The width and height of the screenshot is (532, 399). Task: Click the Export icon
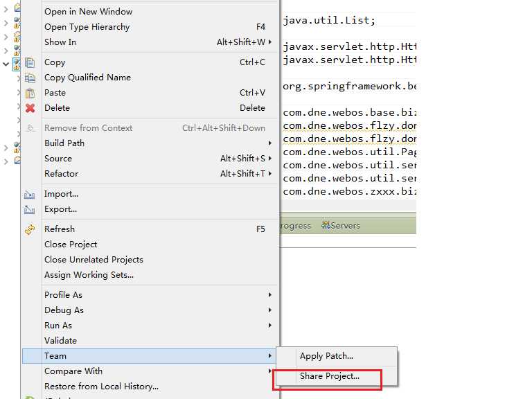click(x=30, y=210)
